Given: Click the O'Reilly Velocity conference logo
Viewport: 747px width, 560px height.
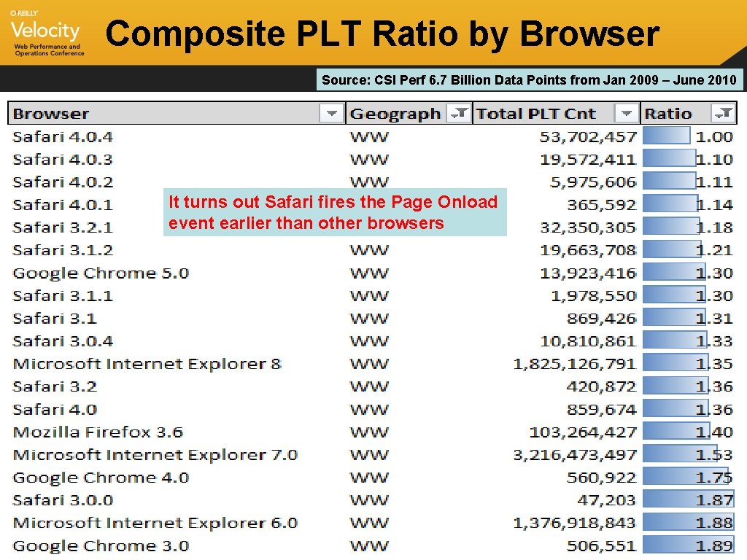Looking at the screenshot, I should click(46, 33).
